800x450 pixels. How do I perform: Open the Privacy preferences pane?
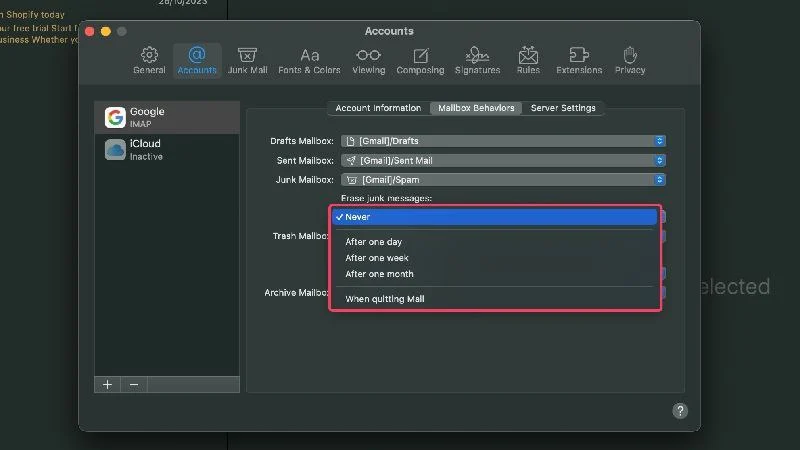630,61
